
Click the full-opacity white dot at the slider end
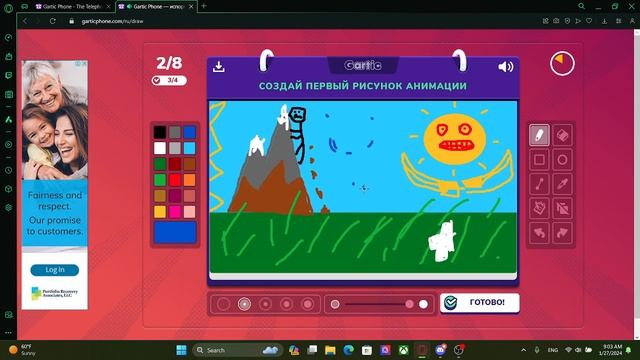click(423, 304)
